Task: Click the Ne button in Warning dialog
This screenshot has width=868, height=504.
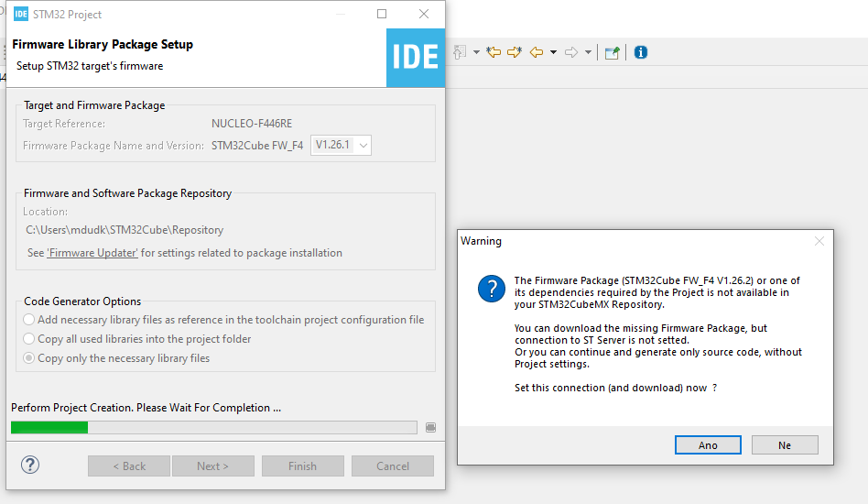Action: coord(785,445)
